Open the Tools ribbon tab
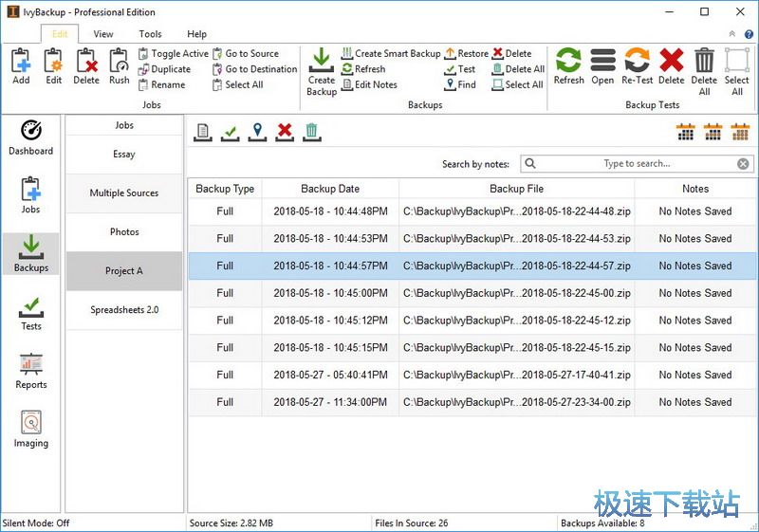This screenshot has width=759, height=532. click(x=150, y=34)
